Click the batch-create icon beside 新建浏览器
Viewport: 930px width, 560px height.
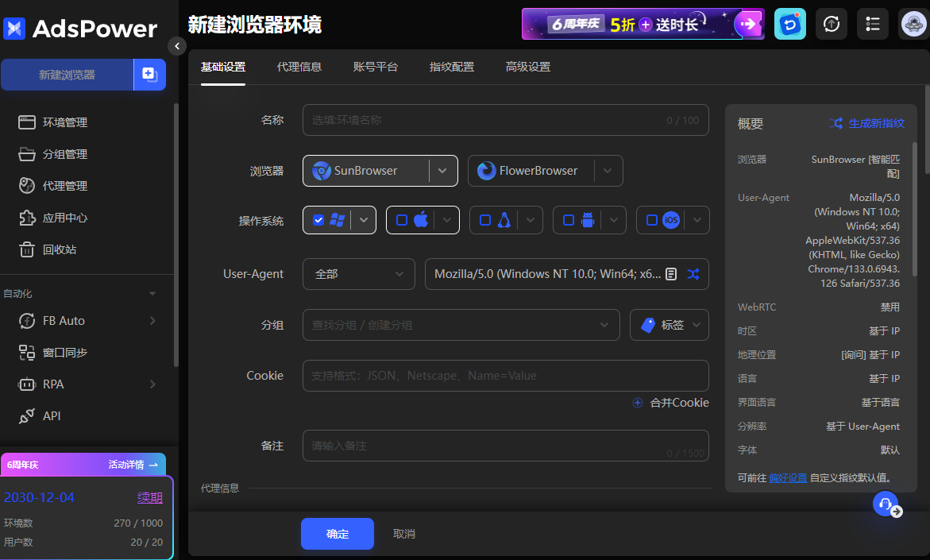[149, 75]
